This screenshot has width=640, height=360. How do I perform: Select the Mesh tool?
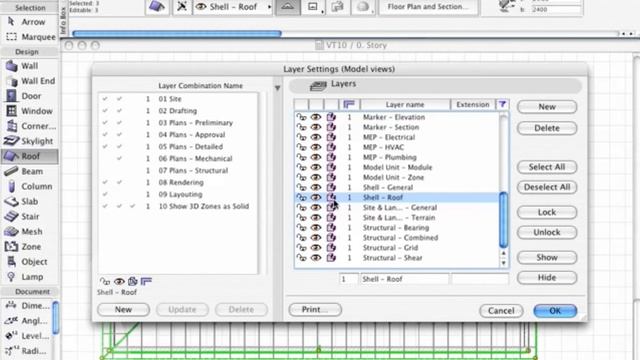point(24,232)
